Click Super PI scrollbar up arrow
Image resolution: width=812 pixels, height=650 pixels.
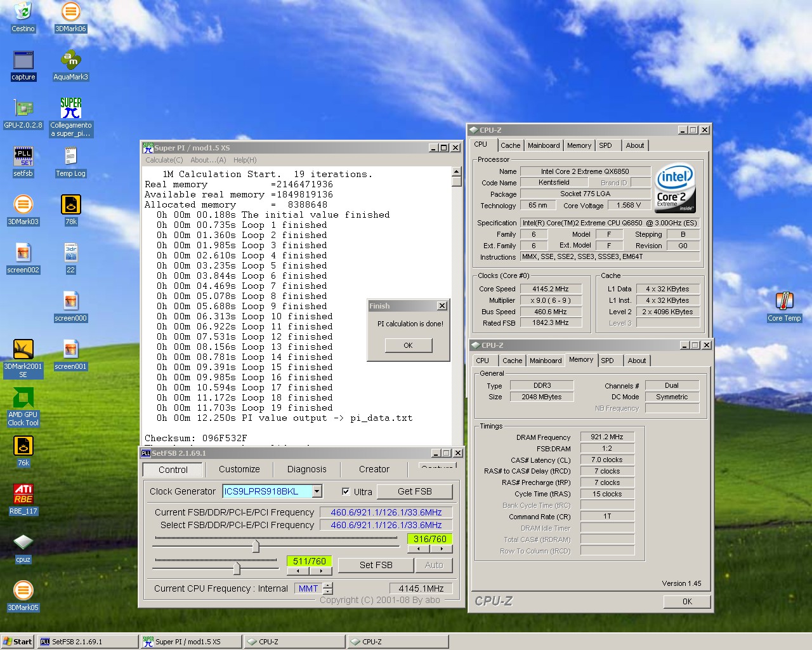[x=456, y=171]
